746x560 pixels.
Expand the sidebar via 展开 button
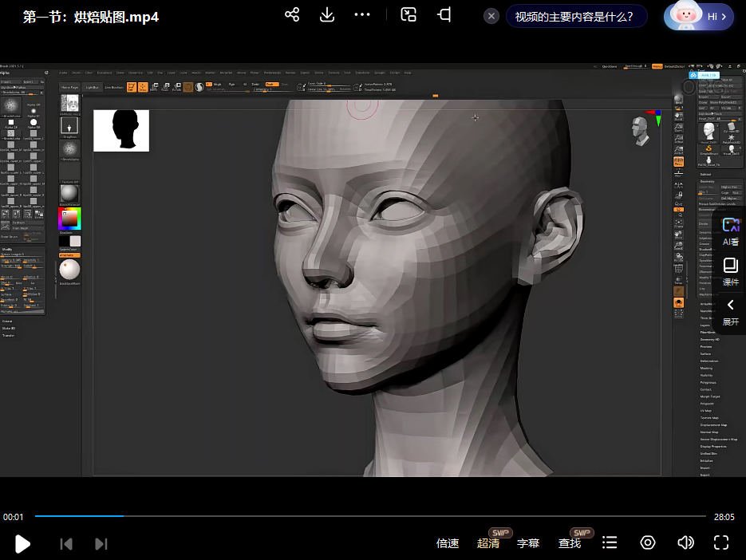pos(730,311)
